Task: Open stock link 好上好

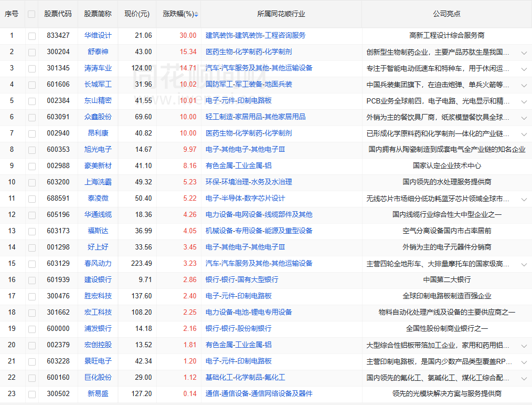Action: 98,247
